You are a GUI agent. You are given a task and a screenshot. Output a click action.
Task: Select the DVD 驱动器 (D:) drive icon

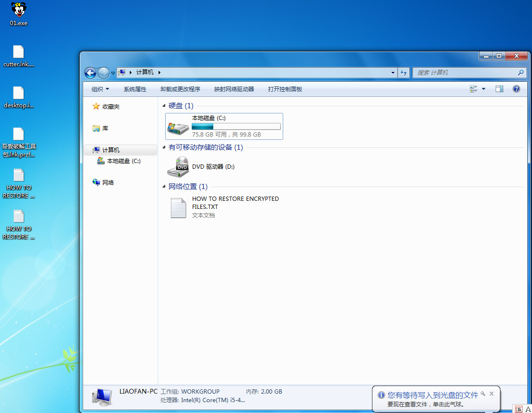tap(178, 167)
